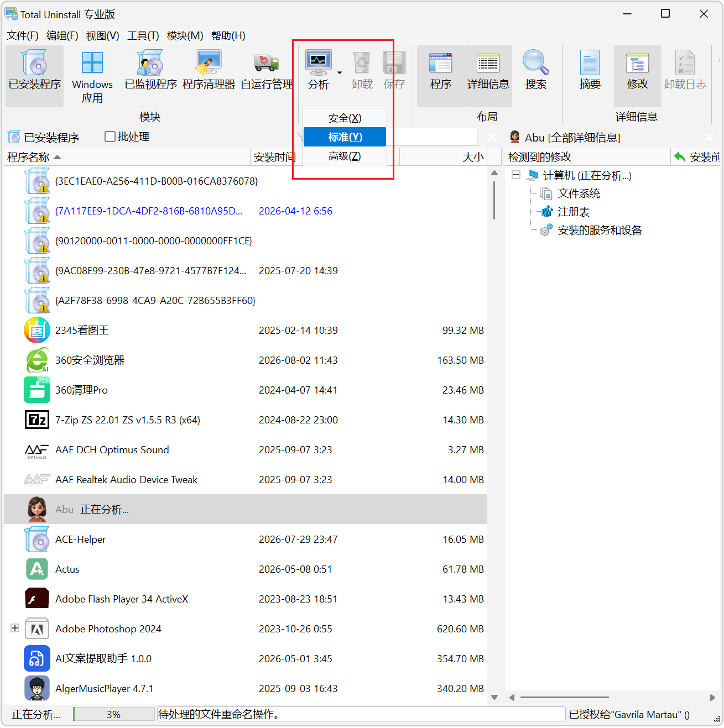This screenshot has height=728, width=724.
Task: Open the 编辑(E) menu
Action: coord(62,35)
